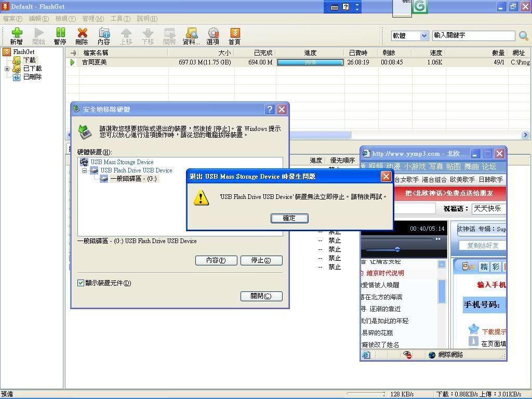Click the magnifier search icon
The image size is (532, 399).
[523, 36]
